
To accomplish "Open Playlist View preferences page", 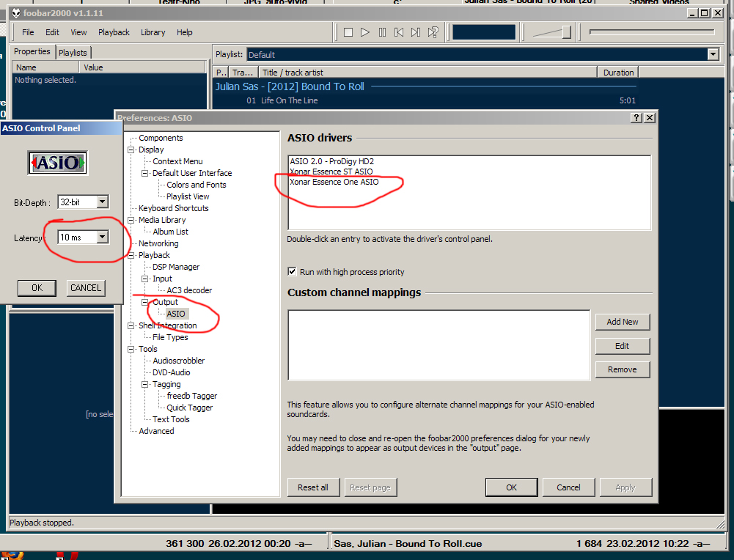I will point(188,196).
